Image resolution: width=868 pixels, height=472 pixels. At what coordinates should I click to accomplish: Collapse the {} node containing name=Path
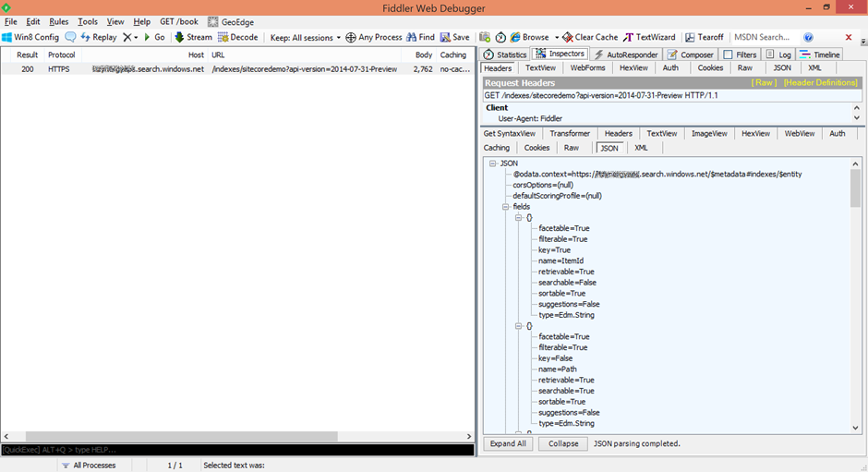pos(519,326)
